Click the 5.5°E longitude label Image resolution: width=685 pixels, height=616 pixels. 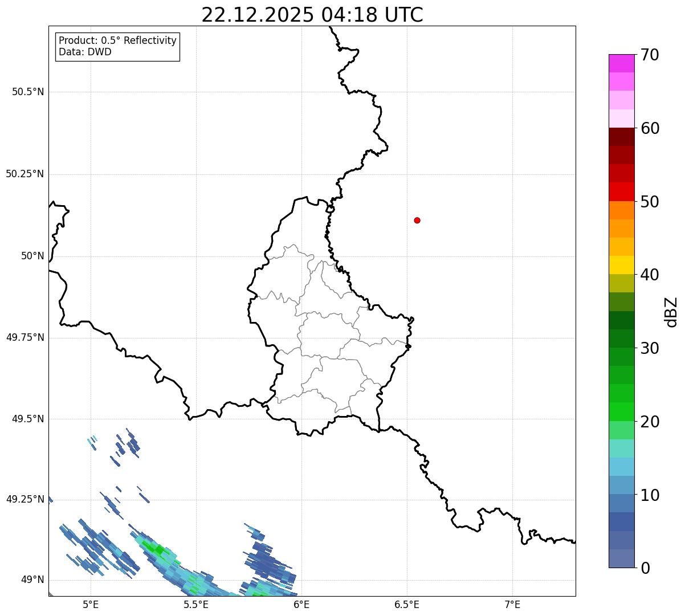click(196, 604)
